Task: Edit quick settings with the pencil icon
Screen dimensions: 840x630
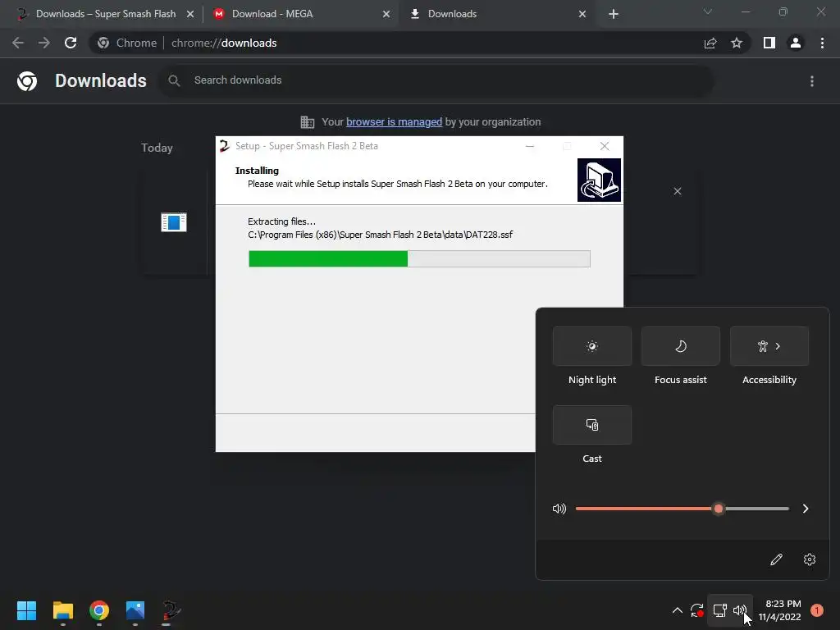Action: click(776, 559)
